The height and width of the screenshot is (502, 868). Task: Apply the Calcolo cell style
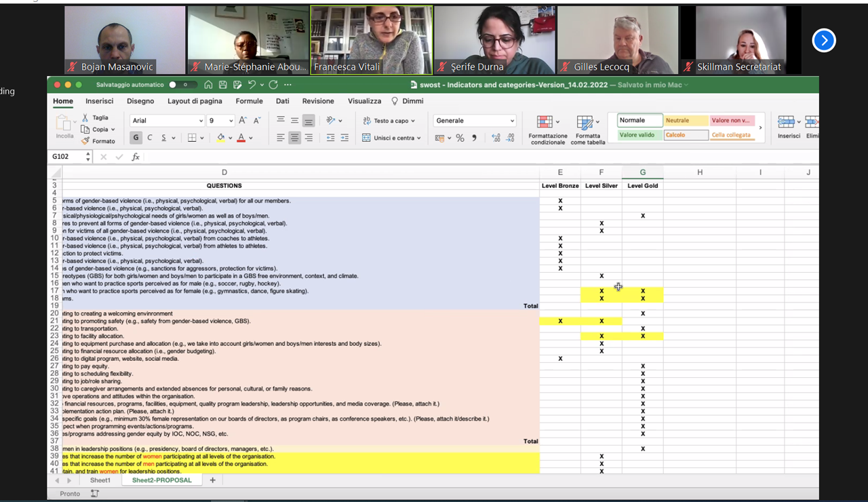[685, 135]
